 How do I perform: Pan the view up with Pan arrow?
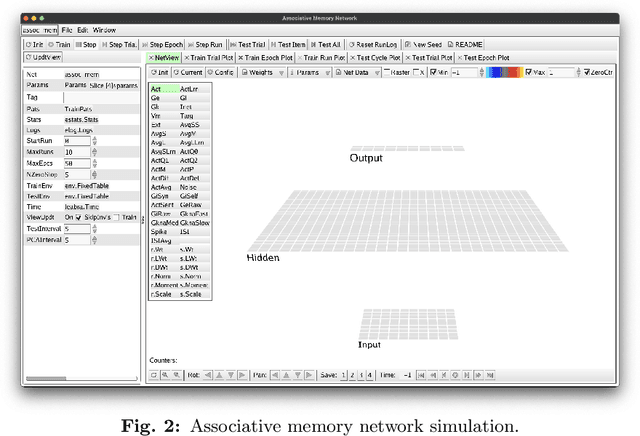click(x=287, y=375)
